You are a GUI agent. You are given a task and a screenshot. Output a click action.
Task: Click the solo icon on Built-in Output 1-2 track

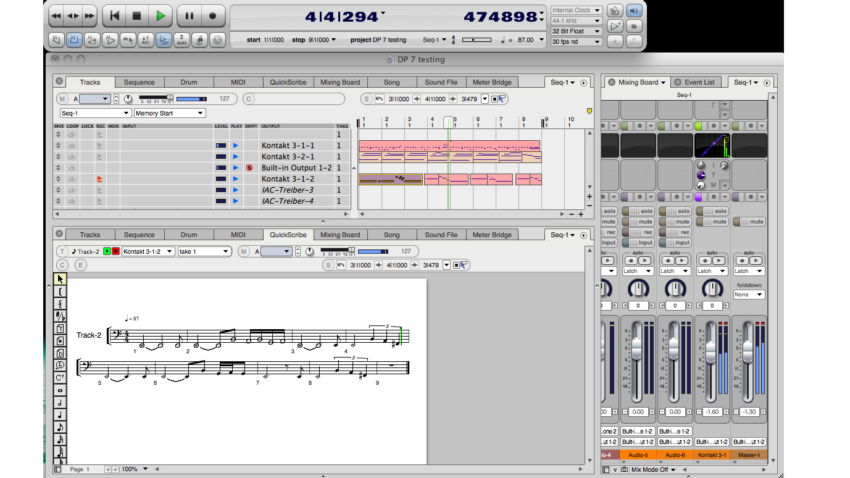250,168
